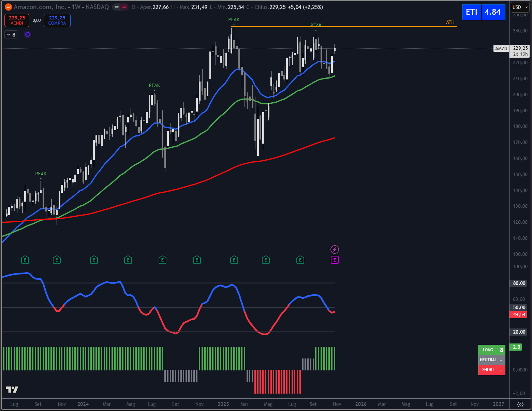Viewport: 532px width, 411px height.
Task: Open the earnings marker below the ATH peak
Action: click(234, 260)
